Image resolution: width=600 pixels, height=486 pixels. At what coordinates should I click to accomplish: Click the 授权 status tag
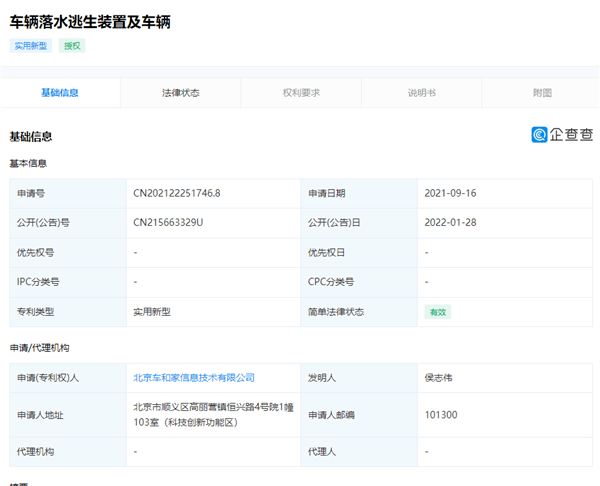pos(73,45)
